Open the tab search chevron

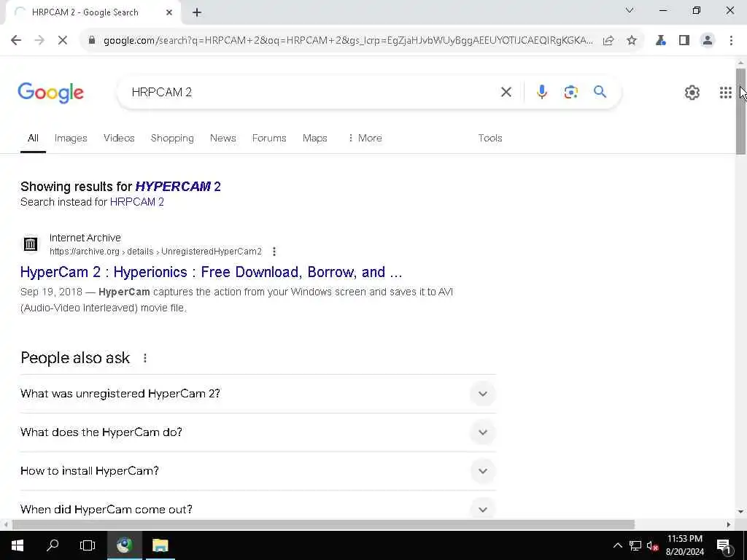[630, 10]
